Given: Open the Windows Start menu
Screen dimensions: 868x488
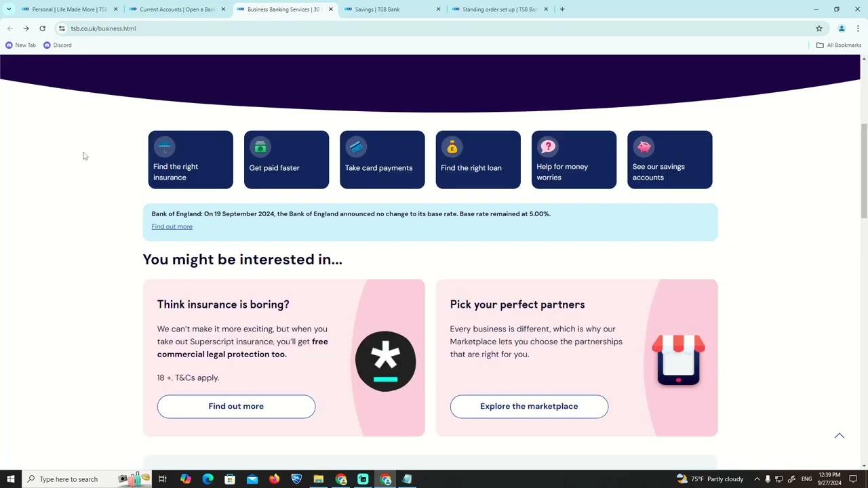Looking at the screenshot, I should pos(10,479).
